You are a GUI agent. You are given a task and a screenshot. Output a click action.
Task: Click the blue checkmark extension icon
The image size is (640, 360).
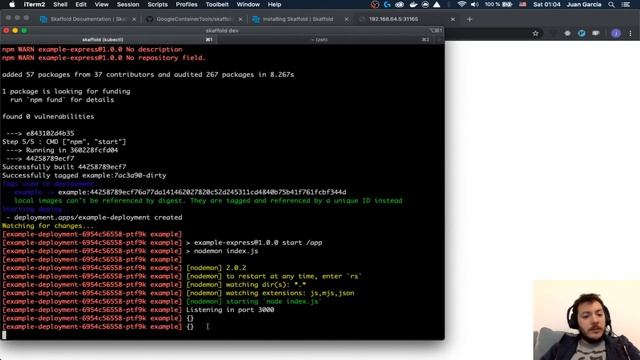pyautogui.click(x=582, y=33)
